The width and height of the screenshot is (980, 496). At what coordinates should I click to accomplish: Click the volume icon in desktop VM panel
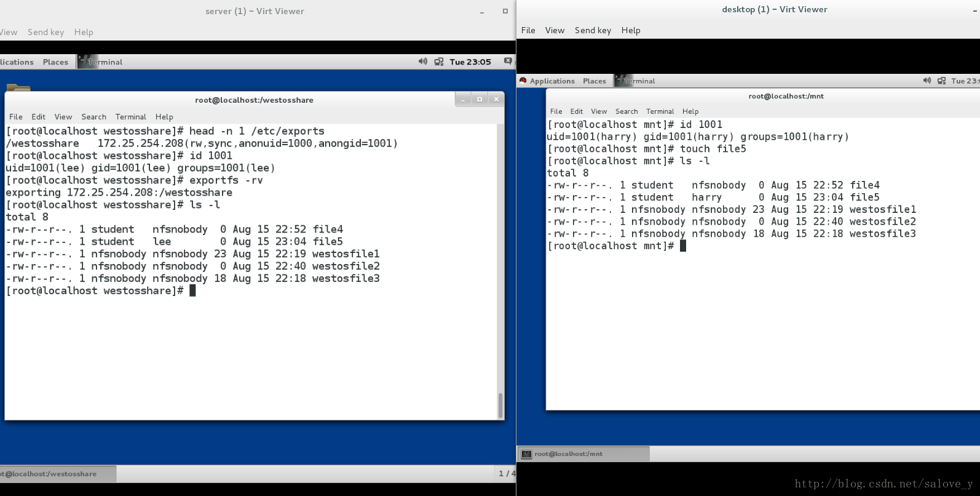927,81
